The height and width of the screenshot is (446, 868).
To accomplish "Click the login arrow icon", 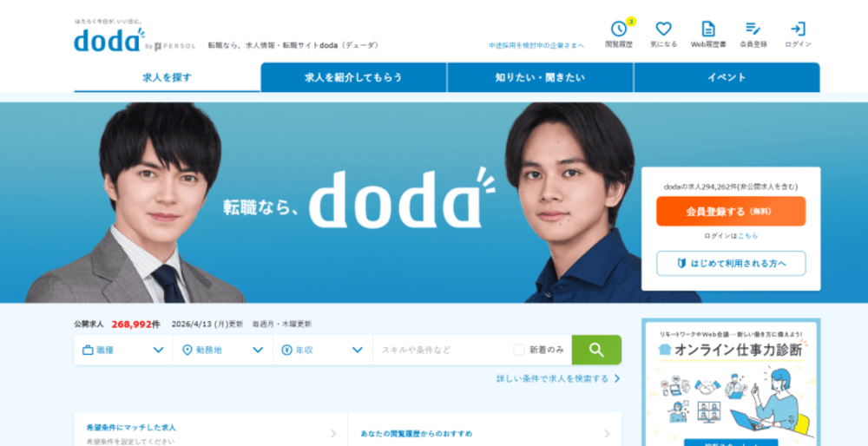I will tap(798, 29).
